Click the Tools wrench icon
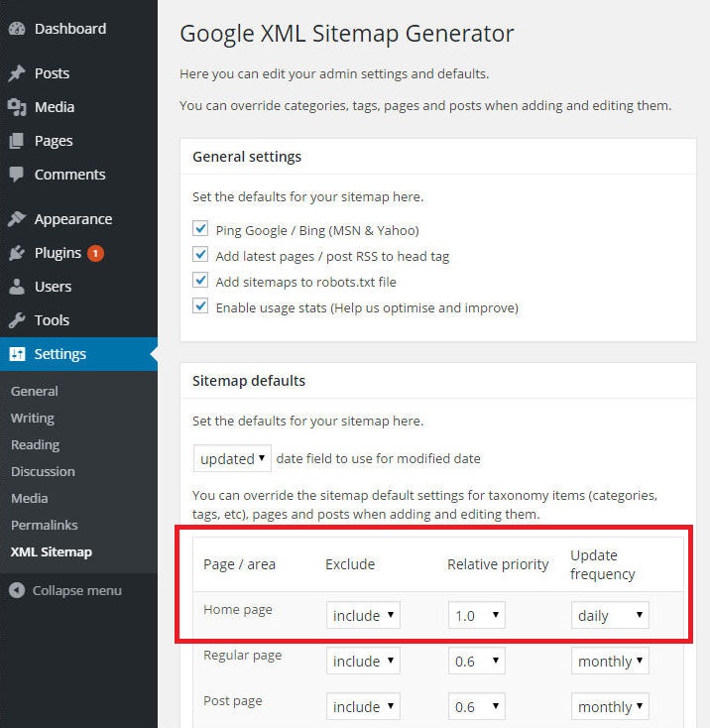 (17, 320)
